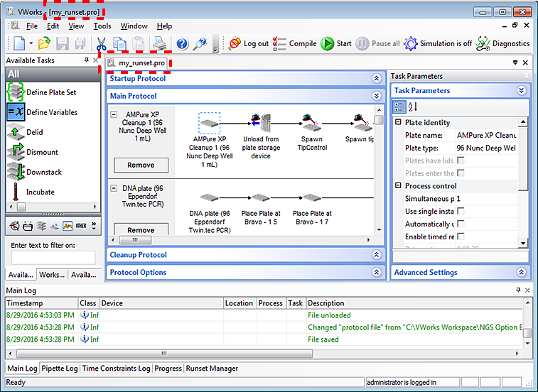This screenshot has width=538, height=392.
Task: Open Diagnostics from the toolbar
Action: [483, 43]
